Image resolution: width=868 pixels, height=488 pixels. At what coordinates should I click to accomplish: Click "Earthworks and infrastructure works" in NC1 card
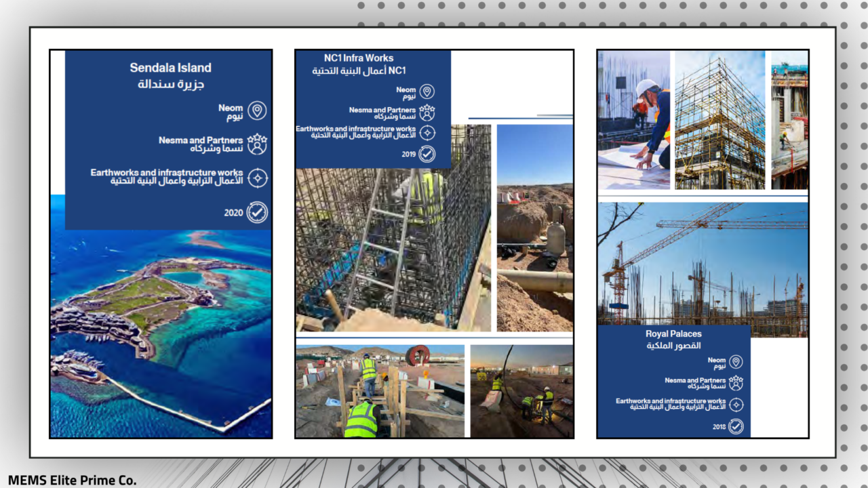pyautogui.click(x=356, y=129)
